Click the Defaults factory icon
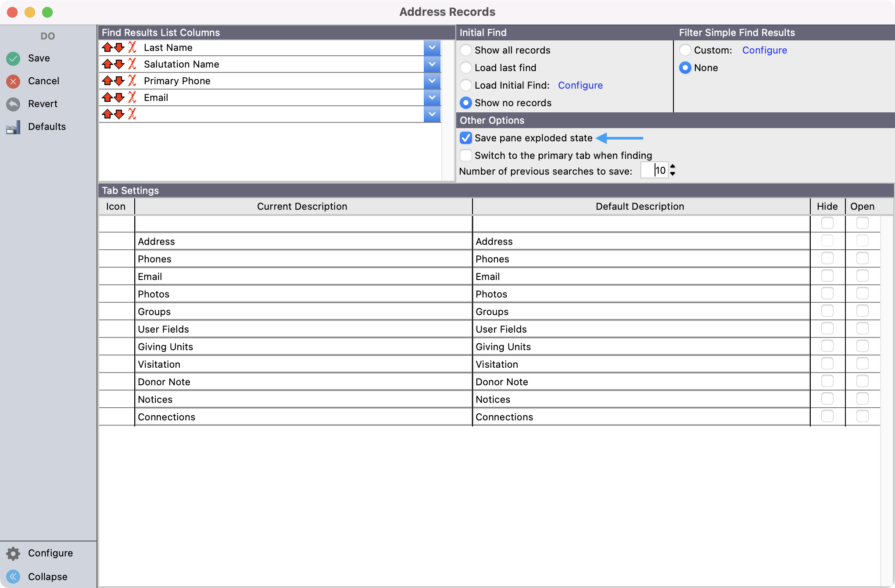 (13, 127)
